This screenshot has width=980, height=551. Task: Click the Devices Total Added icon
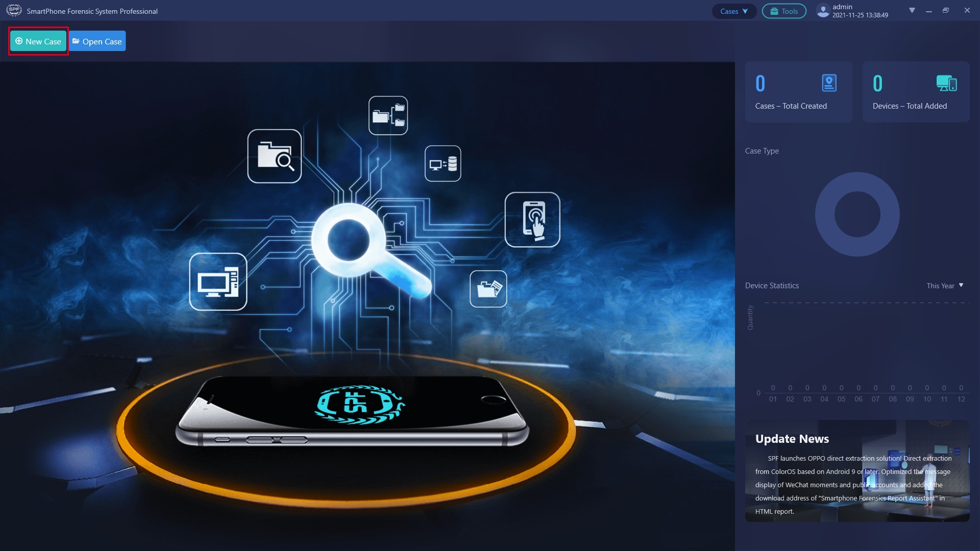tap(946, 83)
